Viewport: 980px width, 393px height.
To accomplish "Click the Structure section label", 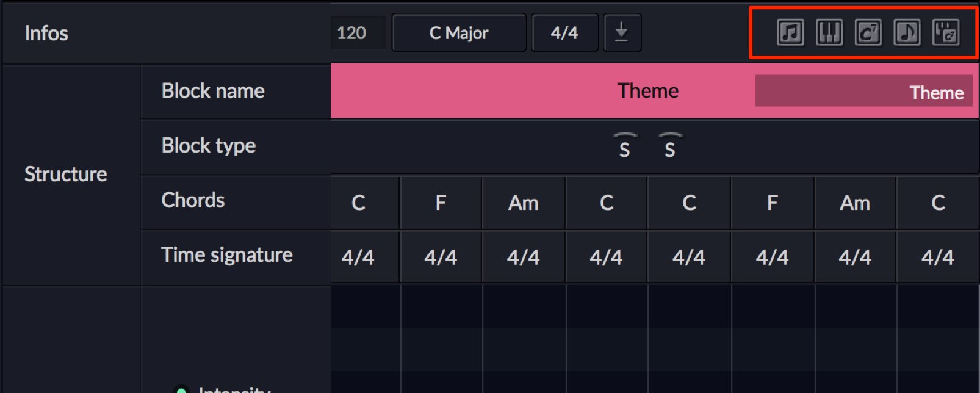I will 66,175.
